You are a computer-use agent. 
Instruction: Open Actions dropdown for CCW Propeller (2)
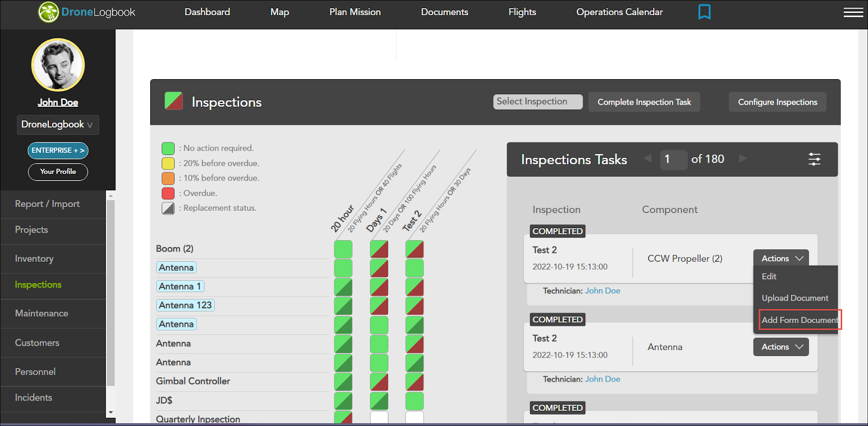781,259
